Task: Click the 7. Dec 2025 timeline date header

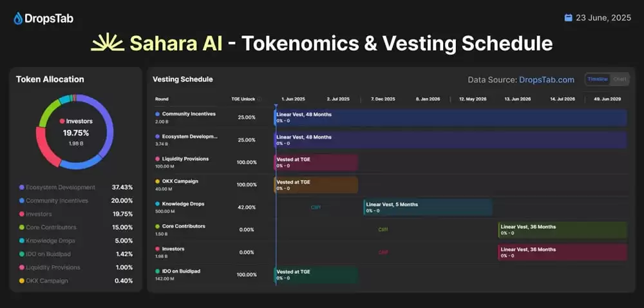Action: point(383,99)
